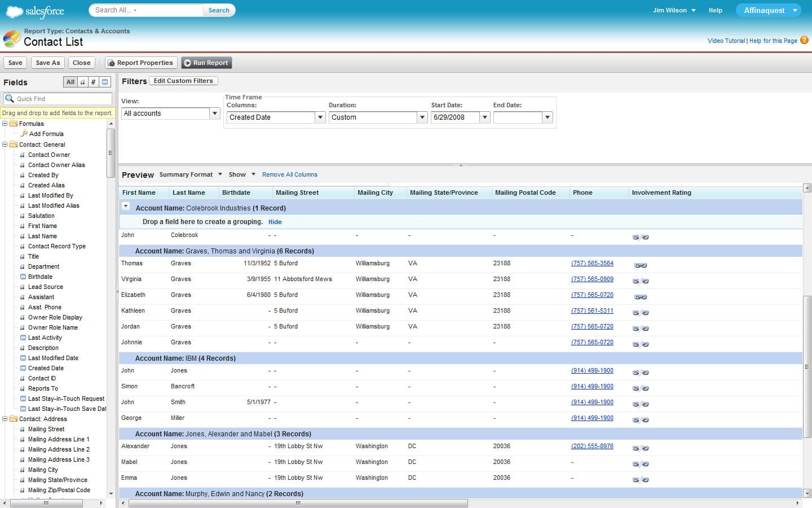Screen dimensions: 812x508
Task: Click the Save button
Action: (x=15, y=63)
